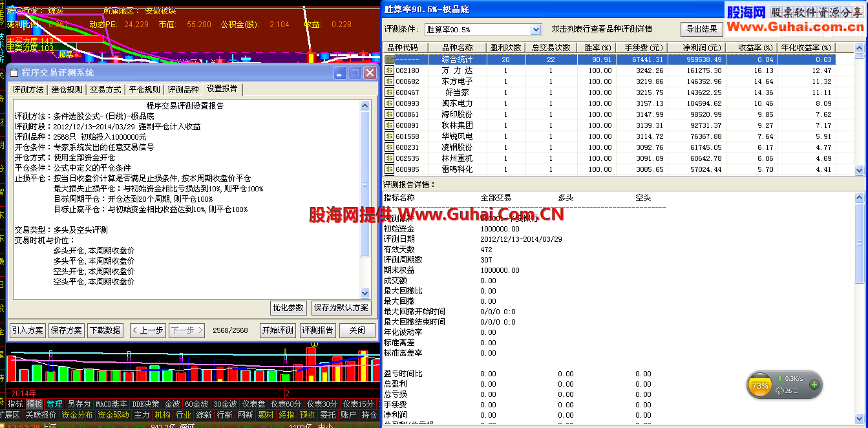Screen dimensions: 868x428
Task: Select the MACD基本 indicator tab
Action: tap(111, 404)
